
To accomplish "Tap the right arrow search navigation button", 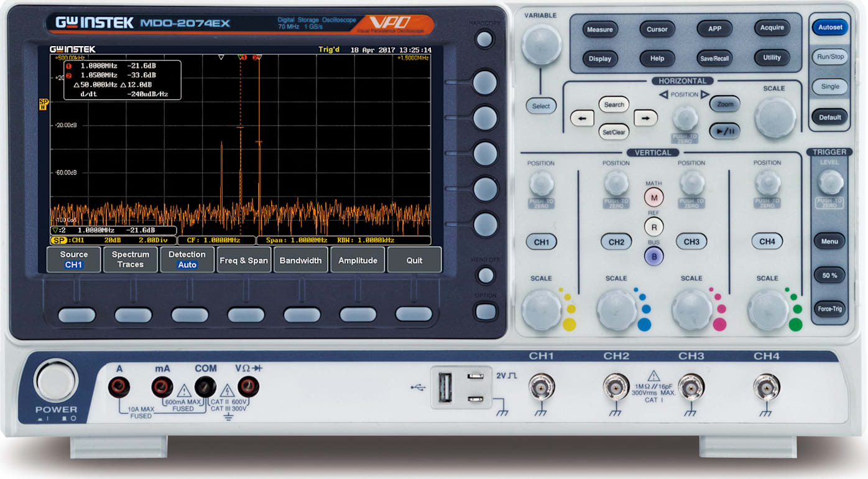I will pos(645,118).
